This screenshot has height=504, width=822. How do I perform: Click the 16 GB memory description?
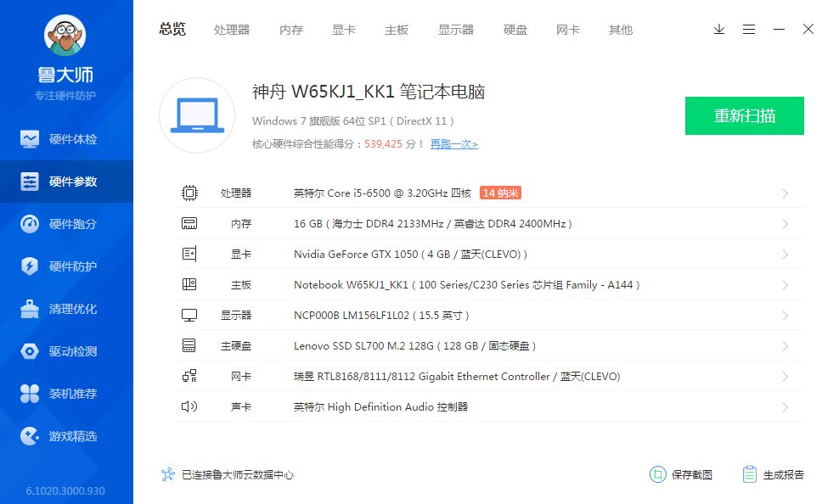tap(432, 224)
